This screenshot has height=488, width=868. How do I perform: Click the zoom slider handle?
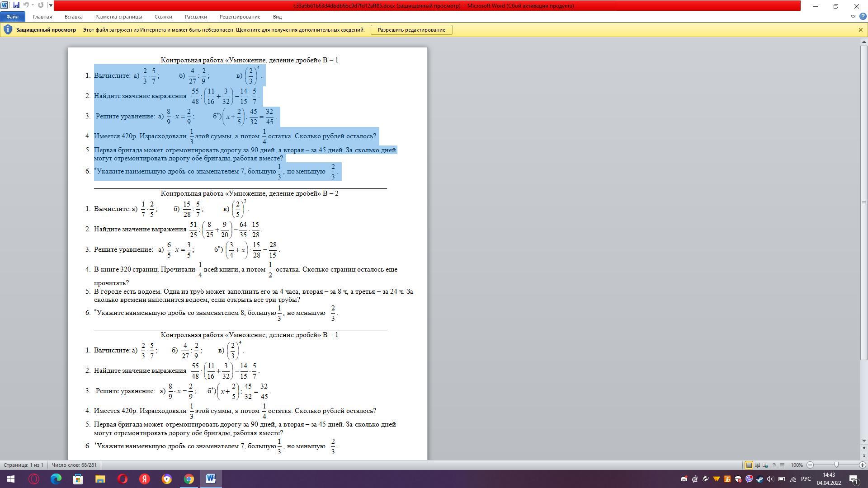[836, 465]
